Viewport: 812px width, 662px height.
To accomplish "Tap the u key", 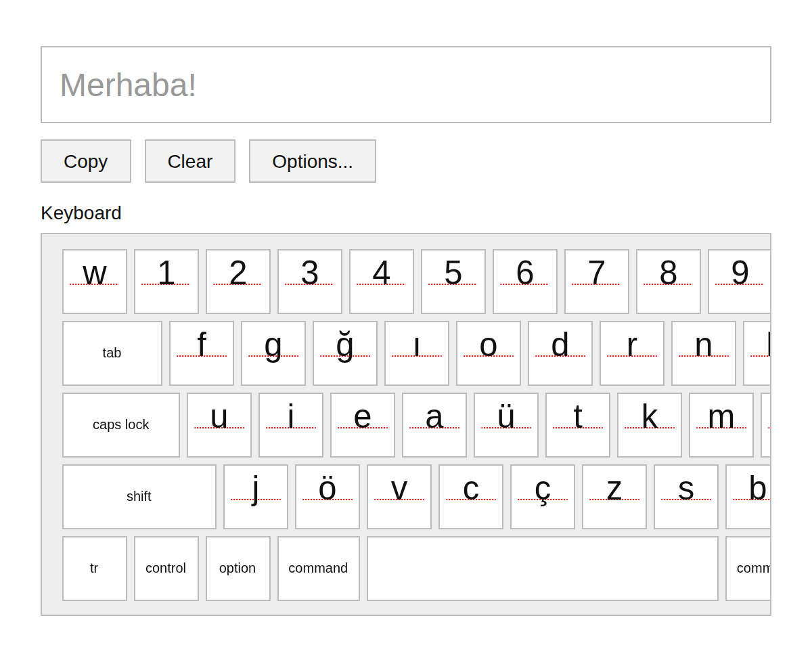I will [219, 425].
